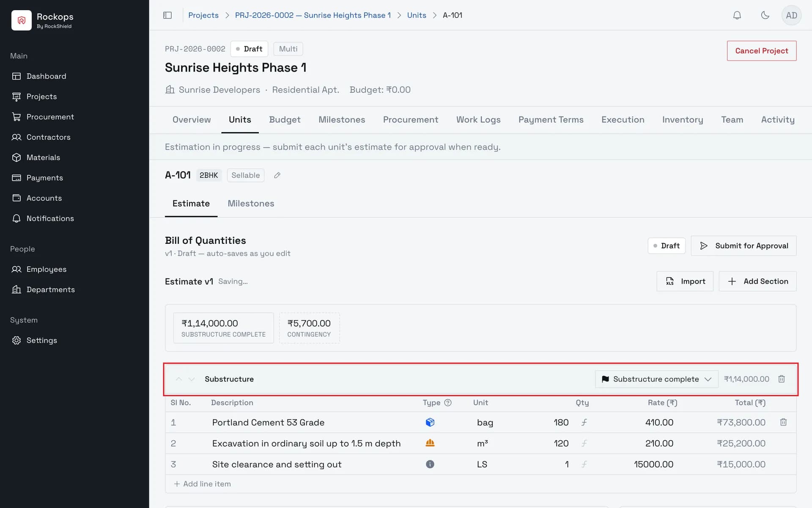
Task: Delete Portland Cement line item
Action: point(783,422)
